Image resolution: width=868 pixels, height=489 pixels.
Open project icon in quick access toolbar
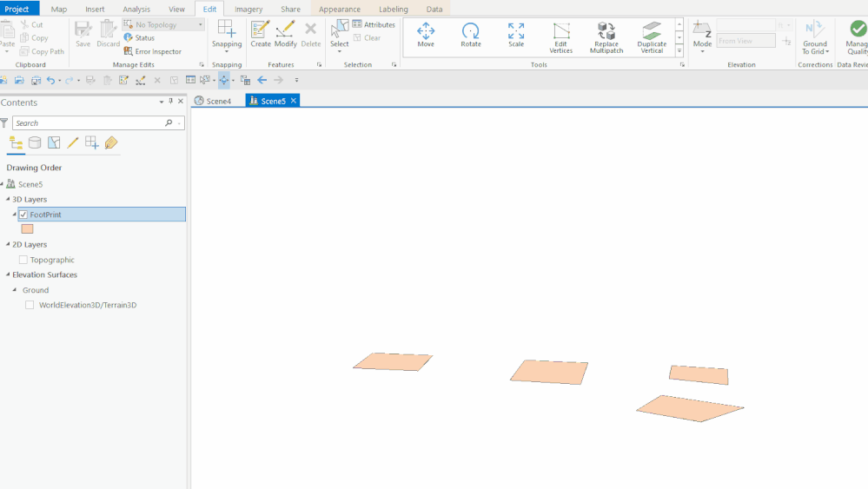[x=19, y=80]
